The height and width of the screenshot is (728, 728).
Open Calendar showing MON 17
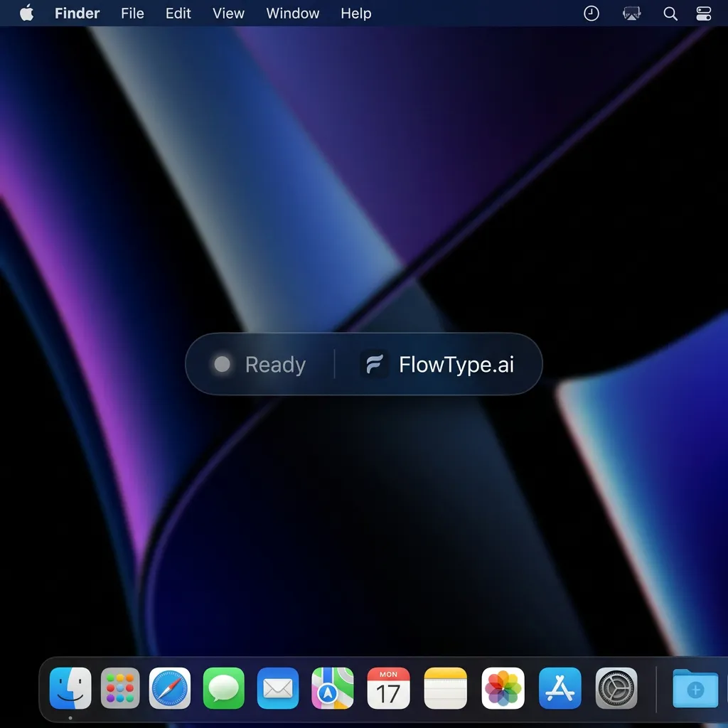coord(388,688)
